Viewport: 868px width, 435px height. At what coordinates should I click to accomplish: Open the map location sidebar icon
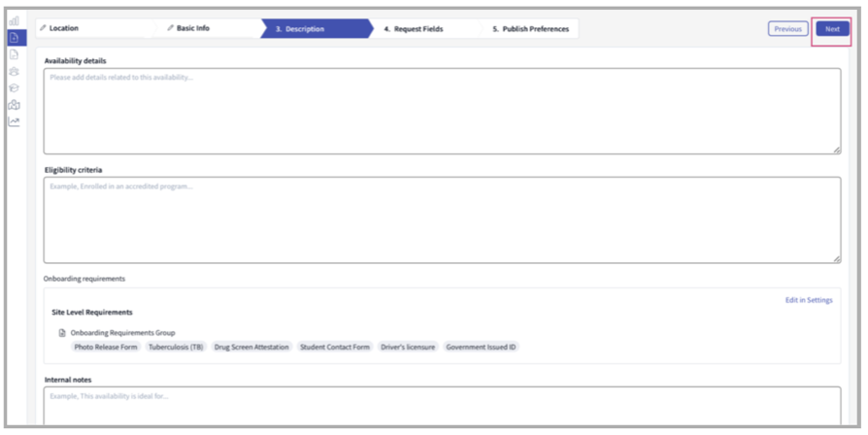click(x=15, y=105)
